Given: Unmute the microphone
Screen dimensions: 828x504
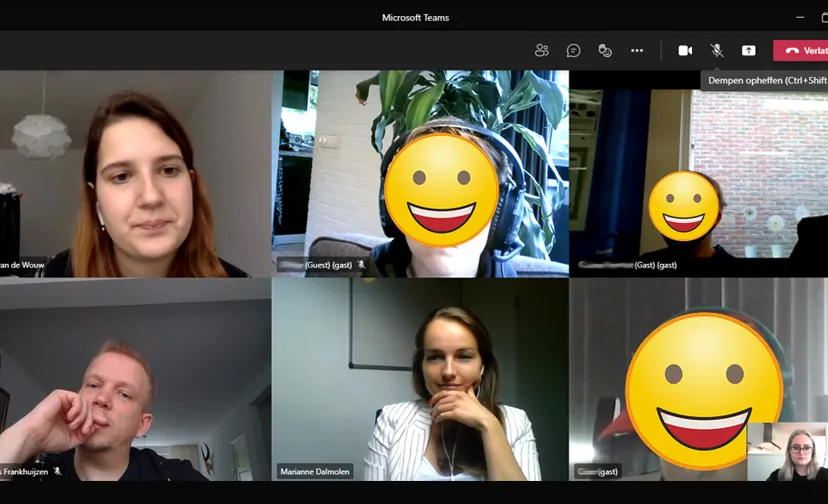Looking at the screenshot, I should click(x=717, y=50).
